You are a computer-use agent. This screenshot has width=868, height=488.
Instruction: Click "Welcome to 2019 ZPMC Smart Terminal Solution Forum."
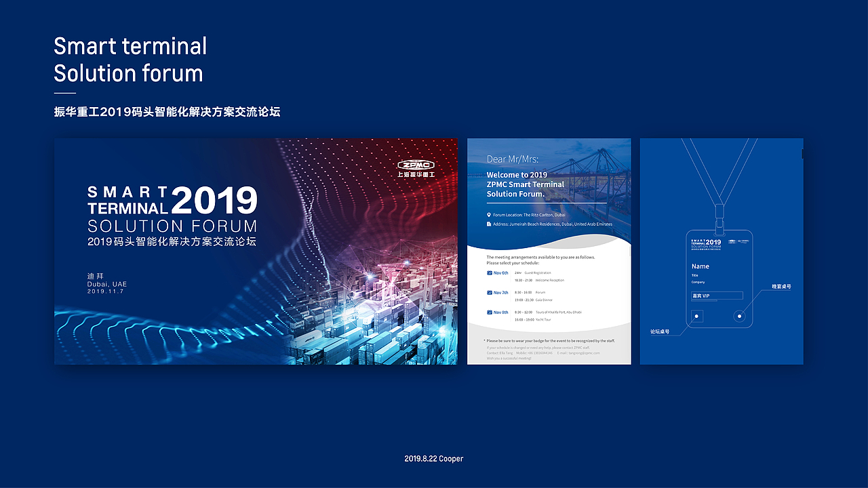click(526, 184)
